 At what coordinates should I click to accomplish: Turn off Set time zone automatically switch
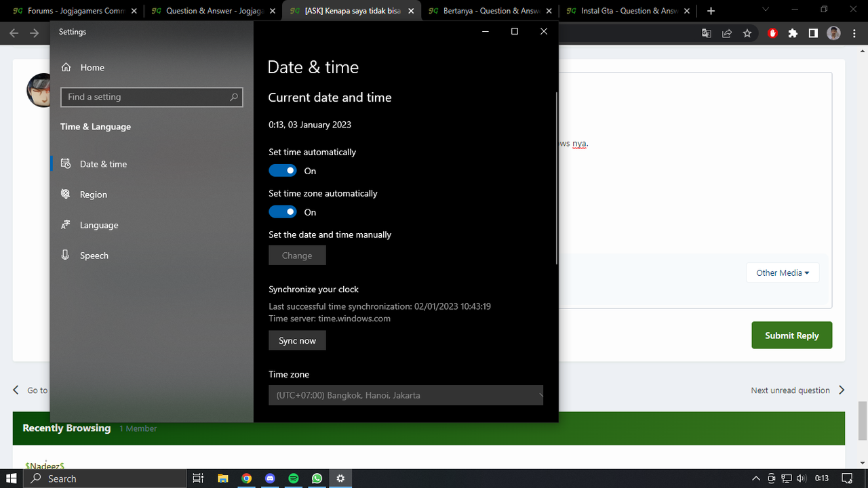coord(283,212)
